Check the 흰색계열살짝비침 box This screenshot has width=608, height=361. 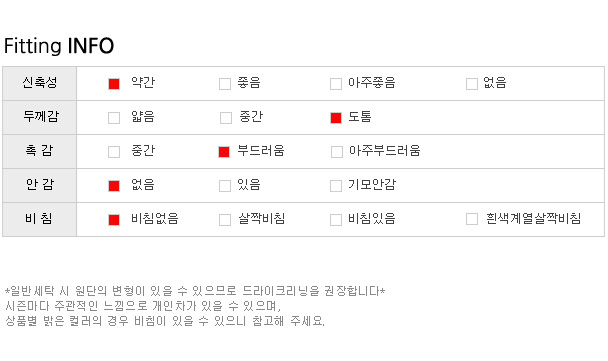click(472, 219)
